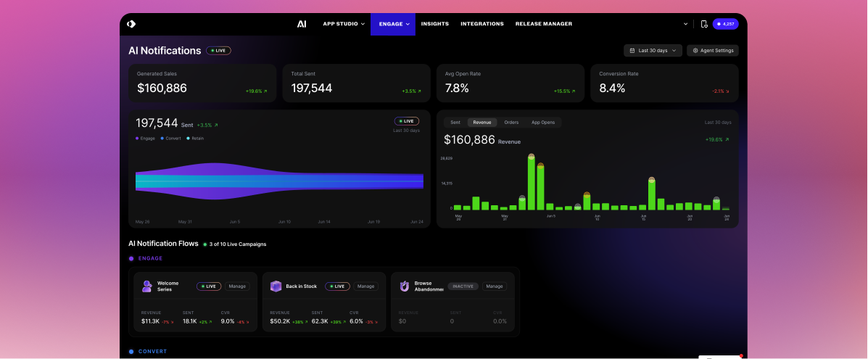
Task: Manage the Browse Abandonment flow
Action: 495,286
